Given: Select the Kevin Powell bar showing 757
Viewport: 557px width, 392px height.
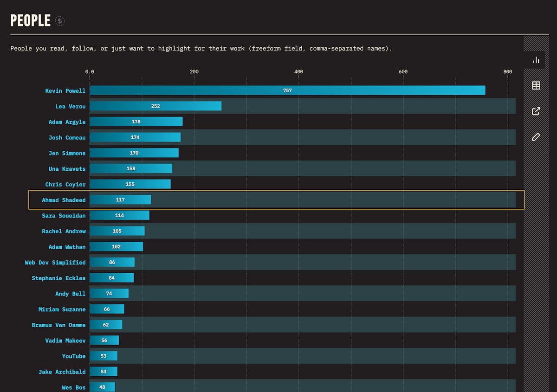Looking at the screenshot, I should [x=287, y=90].
